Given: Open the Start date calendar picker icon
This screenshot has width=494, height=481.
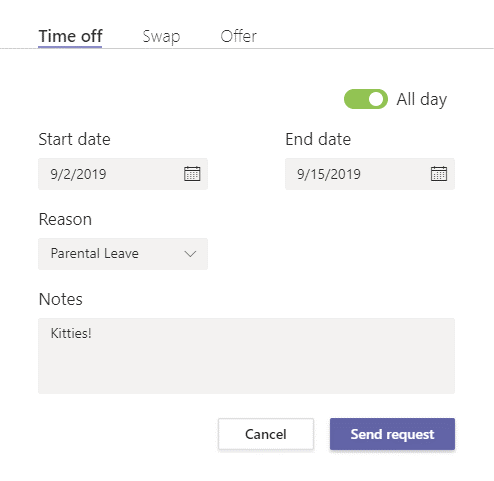Looking at the screenshot, I should [x=192, y=174].
